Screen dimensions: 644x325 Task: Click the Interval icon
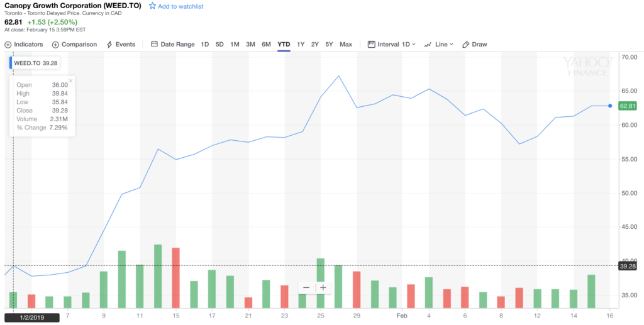coord(372,44)
